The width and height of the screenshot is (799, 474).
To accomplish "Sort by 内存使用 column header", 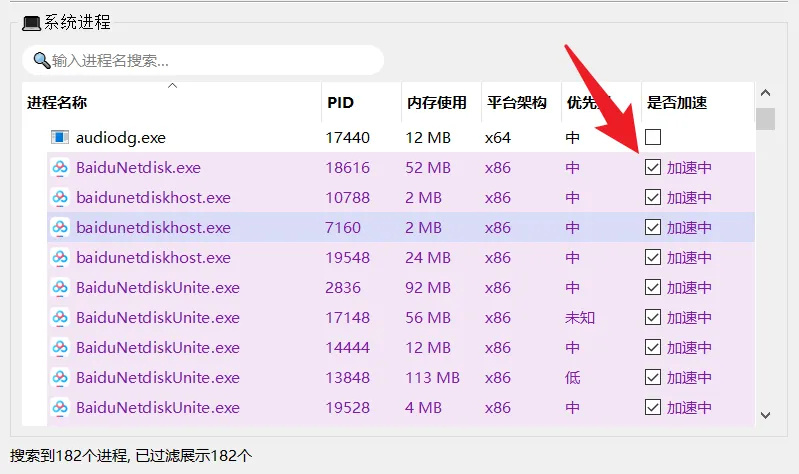I will tap(441, 102).
